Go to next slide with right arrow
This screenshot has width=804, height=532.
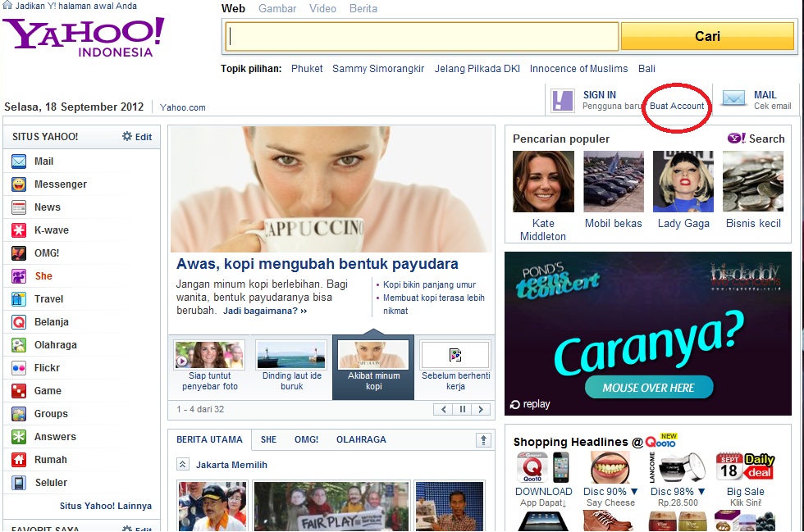(x=481, y=409)
